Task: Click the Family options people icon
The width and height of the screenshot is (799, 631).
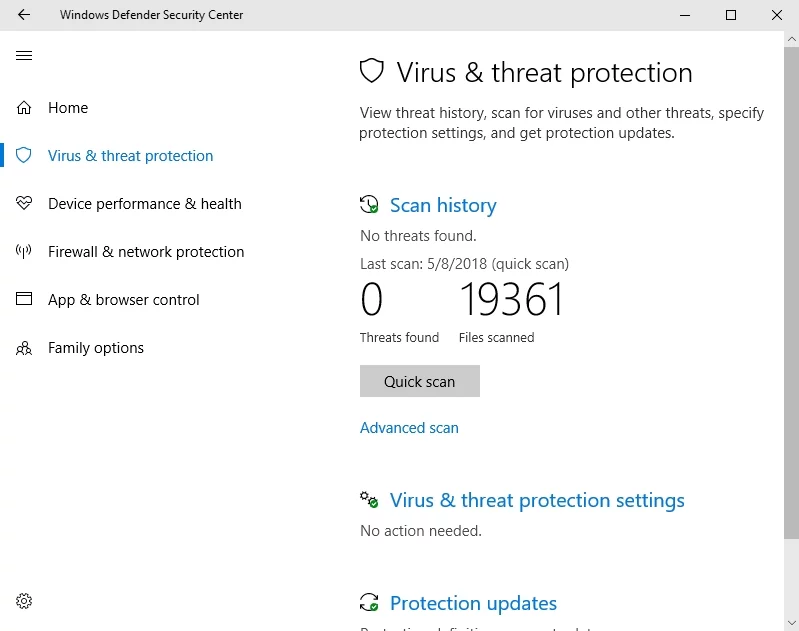Action: [x=25, y=348]
